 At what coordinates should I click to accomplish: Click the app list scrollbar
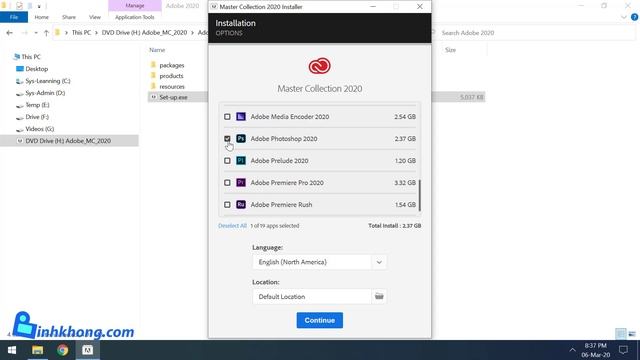(420, 195)
